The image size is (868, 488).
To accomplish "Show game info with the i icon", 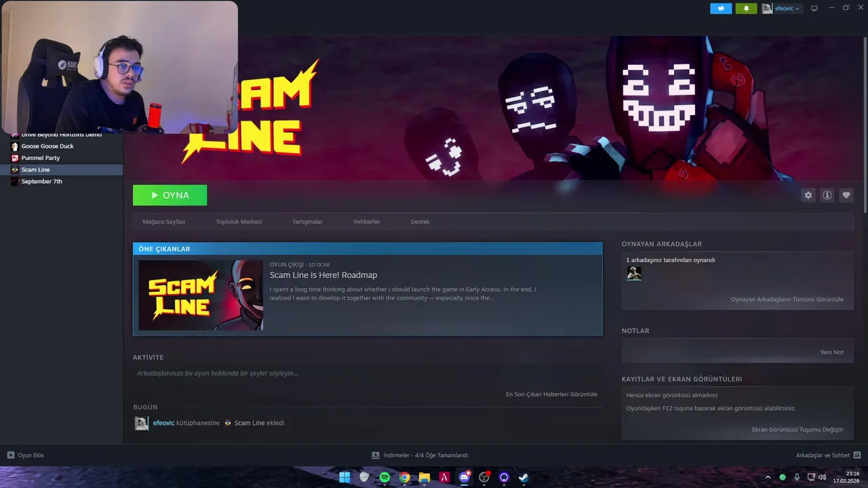I will click(827, 195).
